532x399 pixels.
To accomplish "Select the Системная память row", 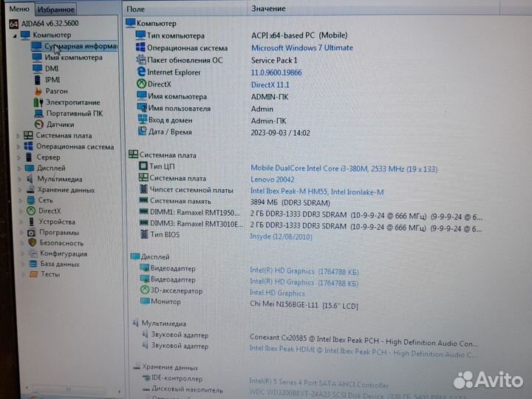I will point(235,202).
